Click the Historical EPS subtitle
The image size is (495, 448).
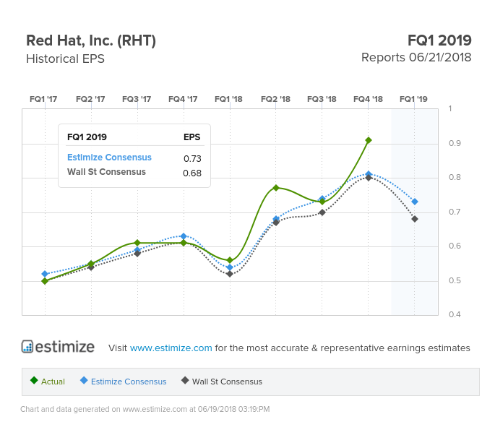[x=65, y=59]
